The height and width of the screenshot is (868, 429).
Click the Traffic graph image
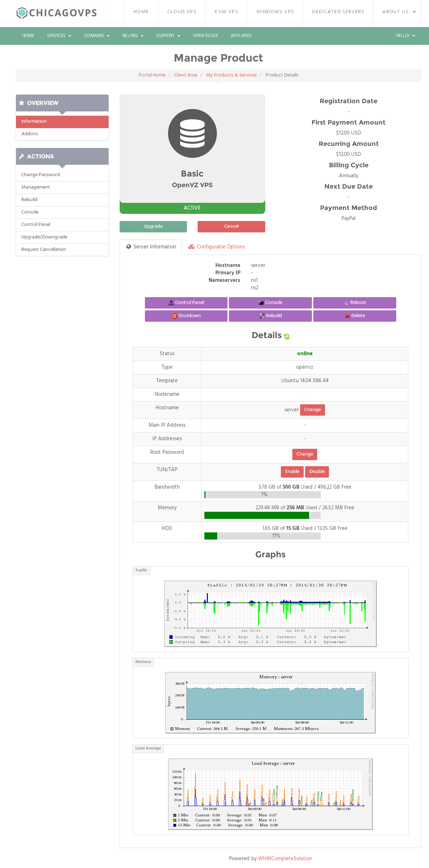pyautogui.click(x=270, y=614)
